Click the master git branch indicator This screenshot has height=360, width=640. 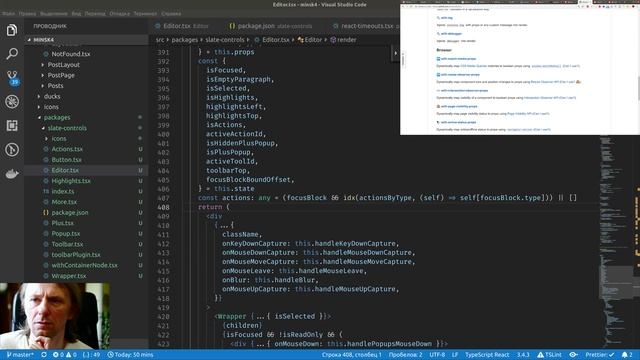point(20,355)
